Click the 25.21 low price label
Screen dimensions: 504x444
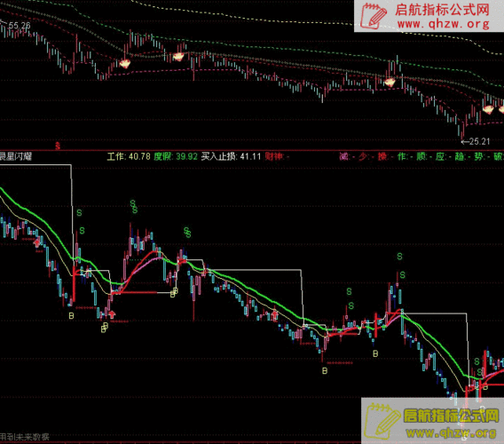click(x=479, y=141)
